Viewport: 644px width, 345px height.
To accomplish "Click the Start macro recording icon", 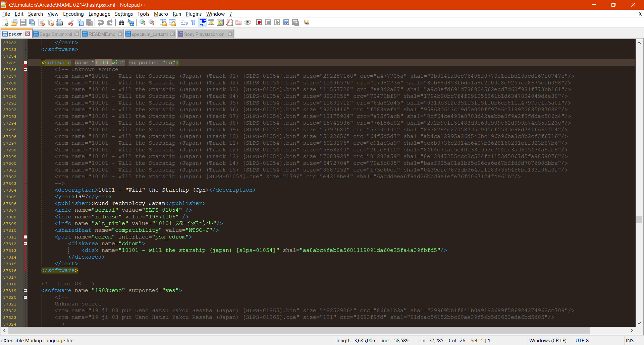I will coord(259,22).
